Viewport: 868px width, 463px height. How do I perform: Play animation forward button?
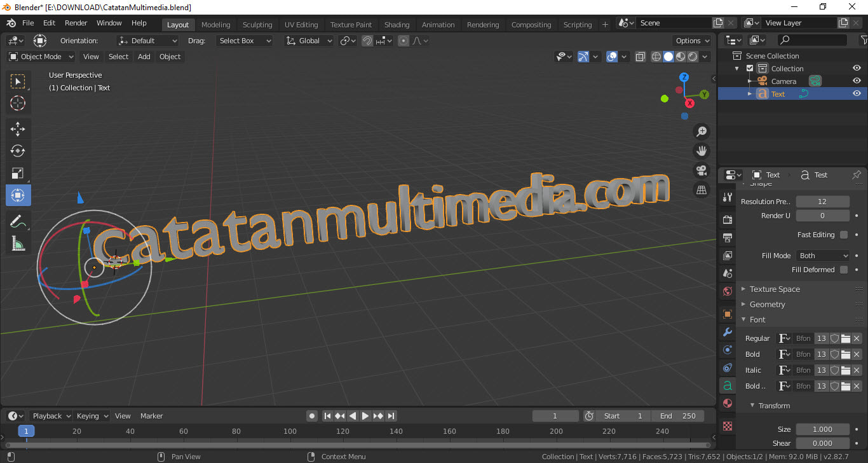(365, 416)
